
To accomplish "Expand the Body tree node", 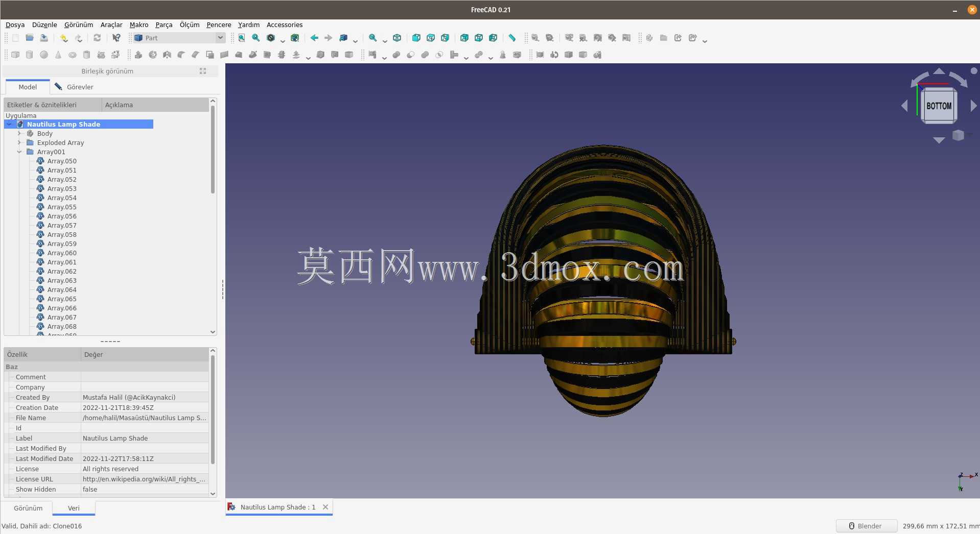I will [x=19, y=133].
